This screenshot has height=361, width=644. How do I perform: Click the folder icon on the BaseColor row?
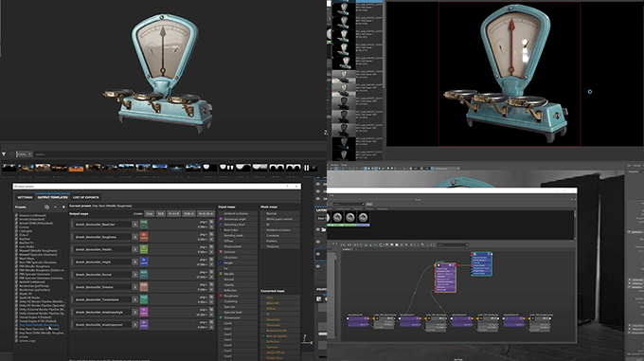211,222
